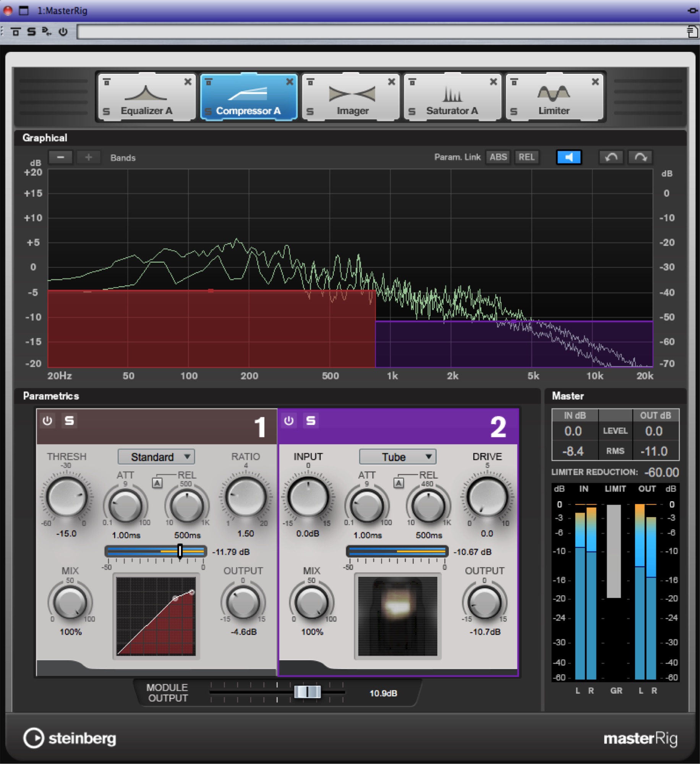Solo the Equalizer A module

click(x=107, y=111)
